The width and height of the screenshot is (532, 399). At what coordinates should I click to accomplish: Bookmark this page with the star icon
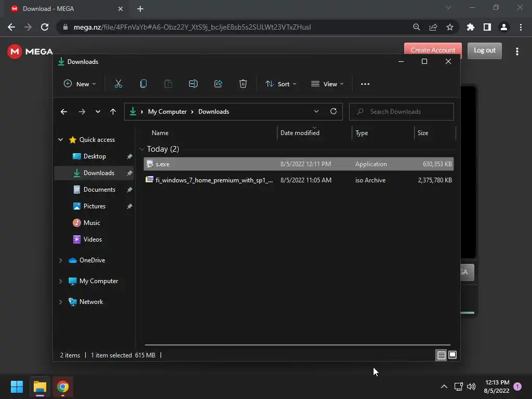coord(450,27)
